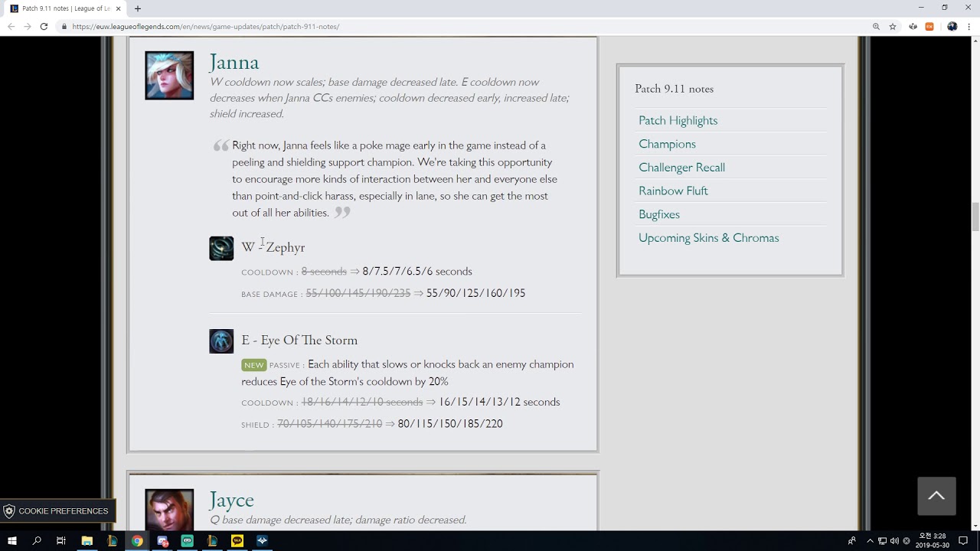
Task: Click the Janna heading
Action: [x=234, y=62]
